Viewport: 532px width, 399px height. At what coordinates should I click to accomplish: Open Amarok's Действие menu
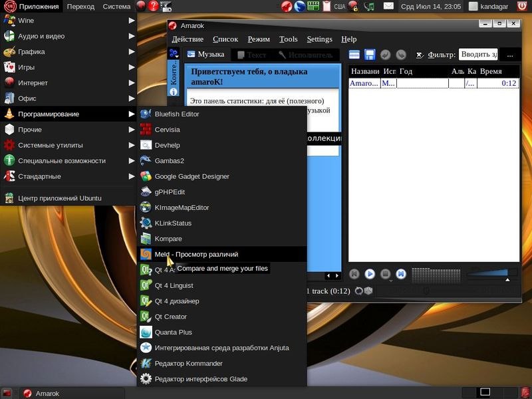click(x=188, y=39)
